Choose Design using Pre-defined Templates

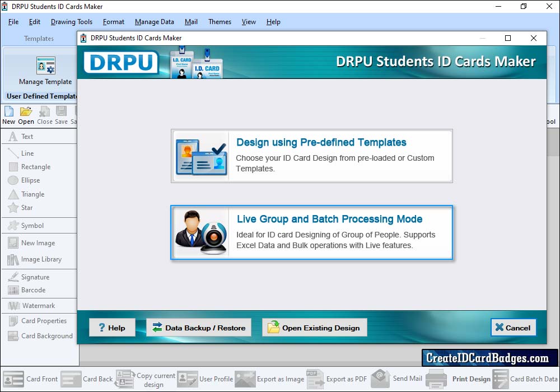312,156
